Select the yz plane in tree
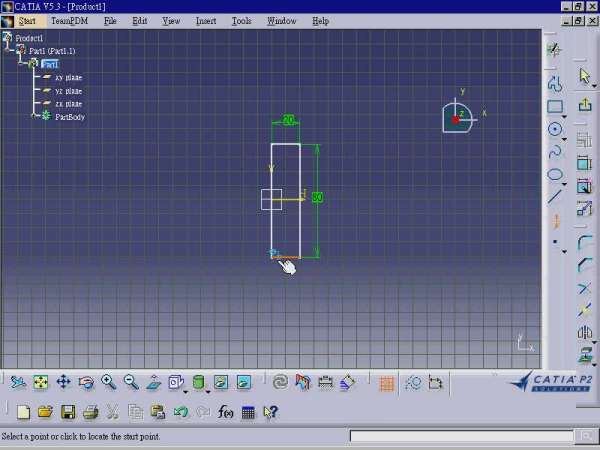Viewport: 600px width, 450px height. pos(68,90)
